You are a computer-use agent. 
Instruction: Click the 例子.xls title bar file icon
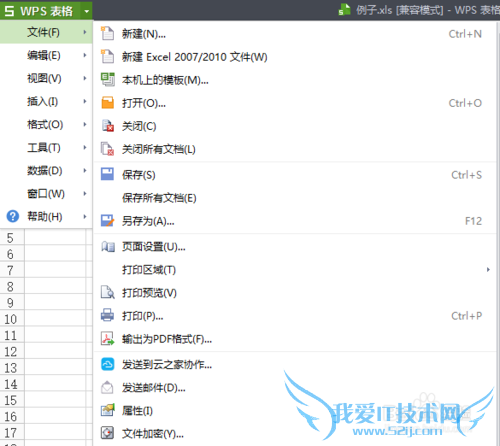[344, 10]
